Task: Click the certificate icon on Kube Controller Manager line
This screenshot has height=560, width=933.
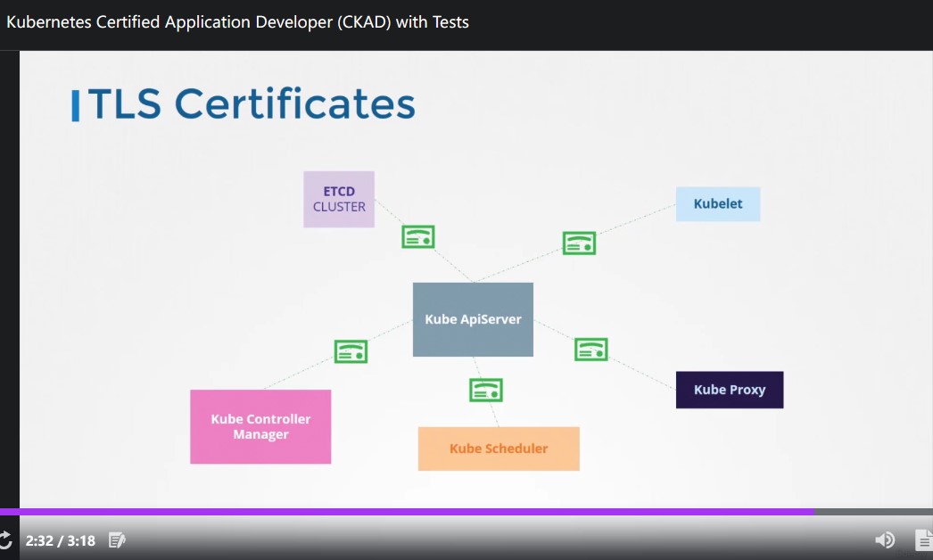Action: click(x=351, y=351)
